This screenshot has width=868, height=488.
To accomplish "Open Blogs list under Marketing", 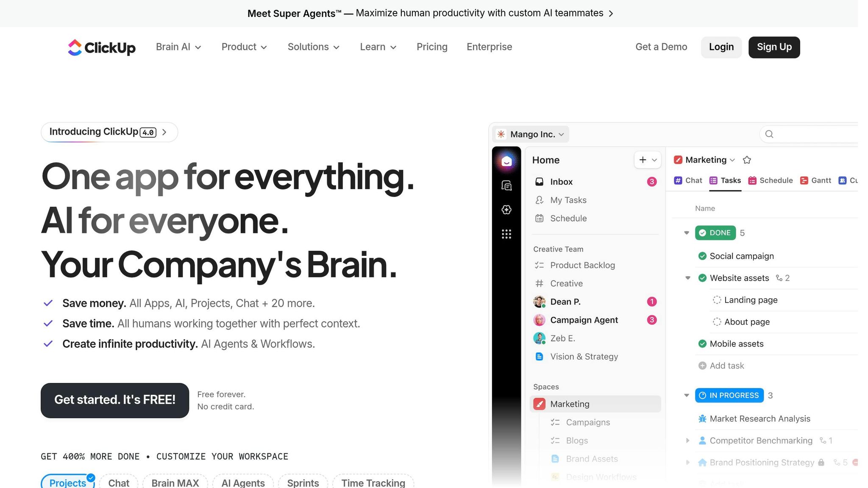I will (576, 441).
